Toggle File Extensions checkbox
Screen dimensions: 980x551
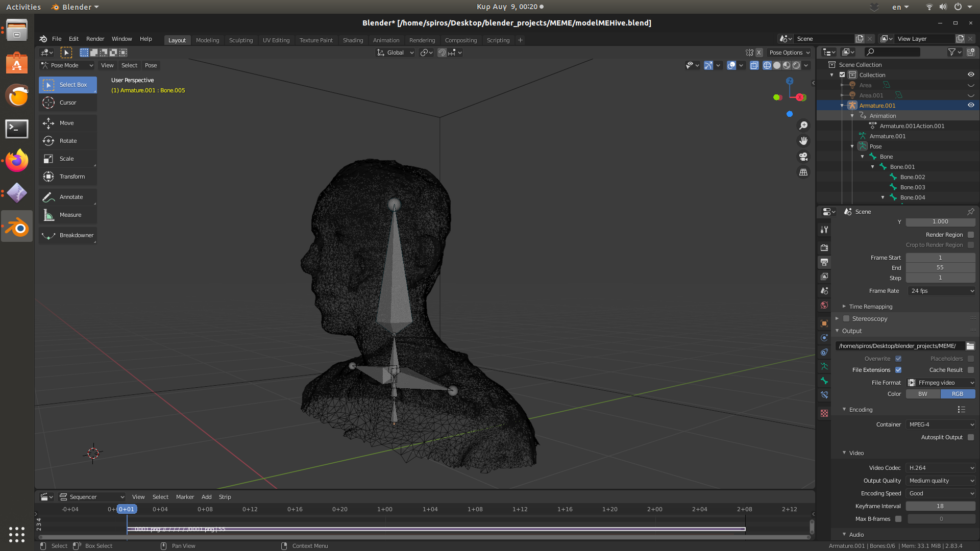[898, 370]
